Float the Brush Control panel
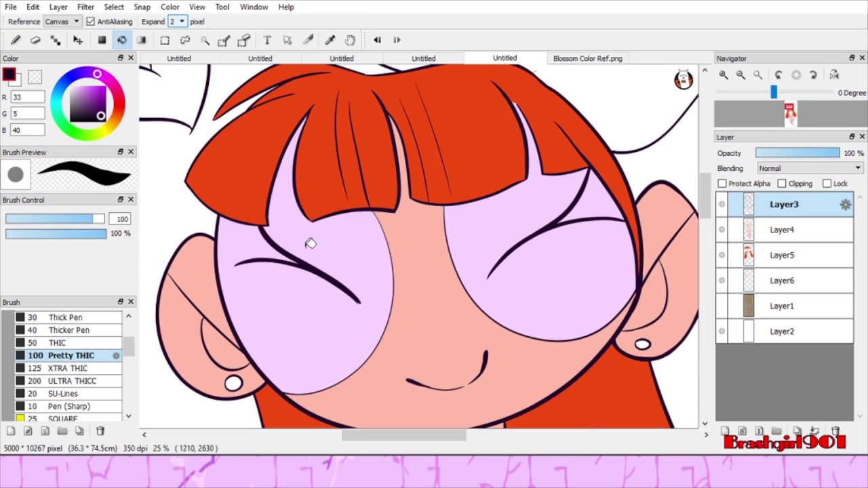 pos(121,199)
